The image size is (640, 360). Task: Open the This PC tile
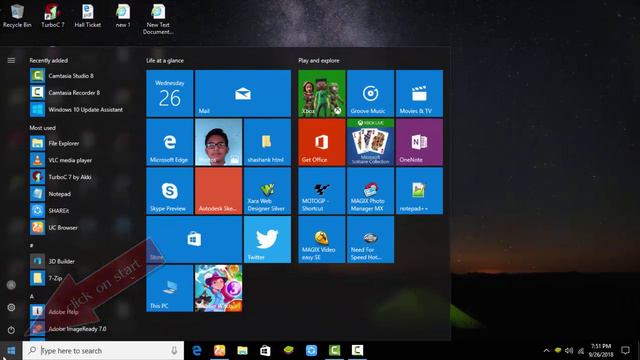pyautogui.click(x=170, y=288)
